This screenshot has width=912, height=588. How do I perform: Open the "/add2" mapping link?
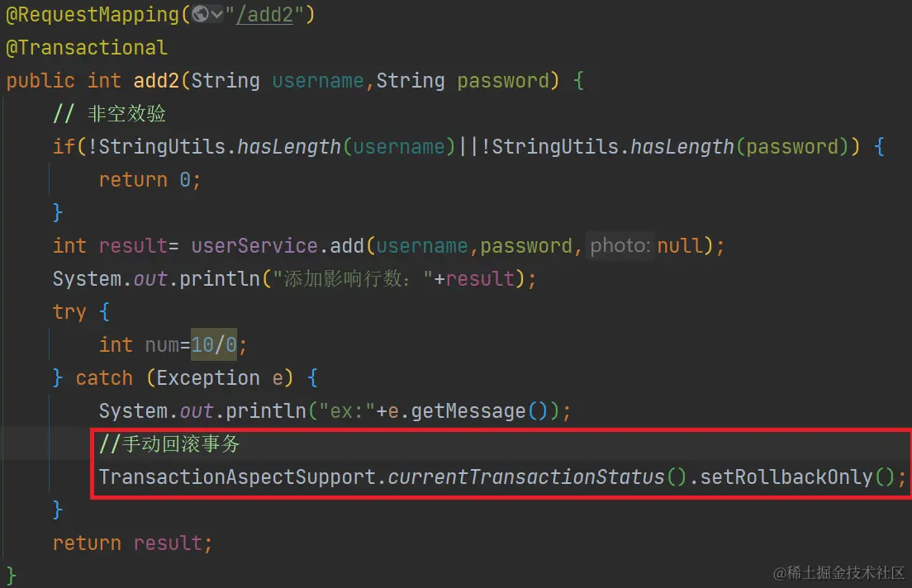264,15
